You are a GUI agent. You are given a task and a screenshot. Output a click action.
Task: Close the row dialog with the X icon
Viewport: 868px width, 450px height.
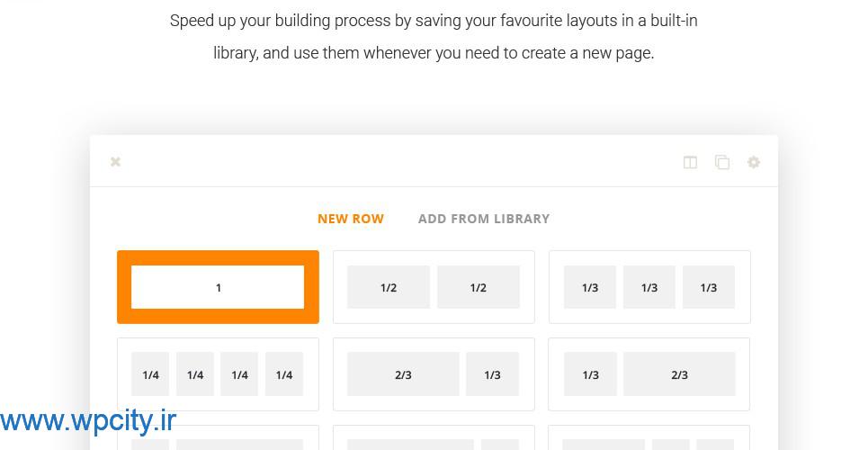[115, 162]
